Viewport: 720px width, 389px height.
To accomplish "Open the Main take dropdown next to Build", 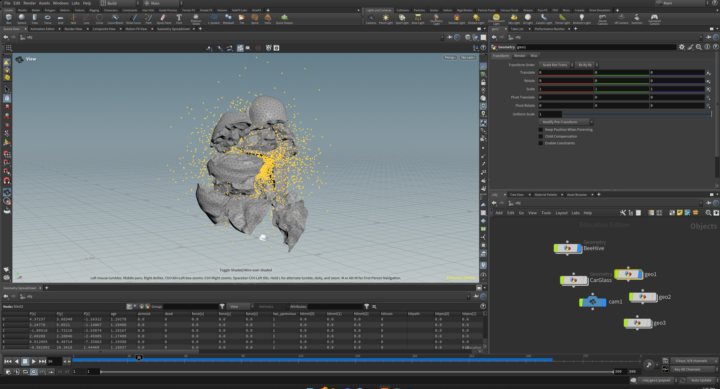I will (163, 3).
